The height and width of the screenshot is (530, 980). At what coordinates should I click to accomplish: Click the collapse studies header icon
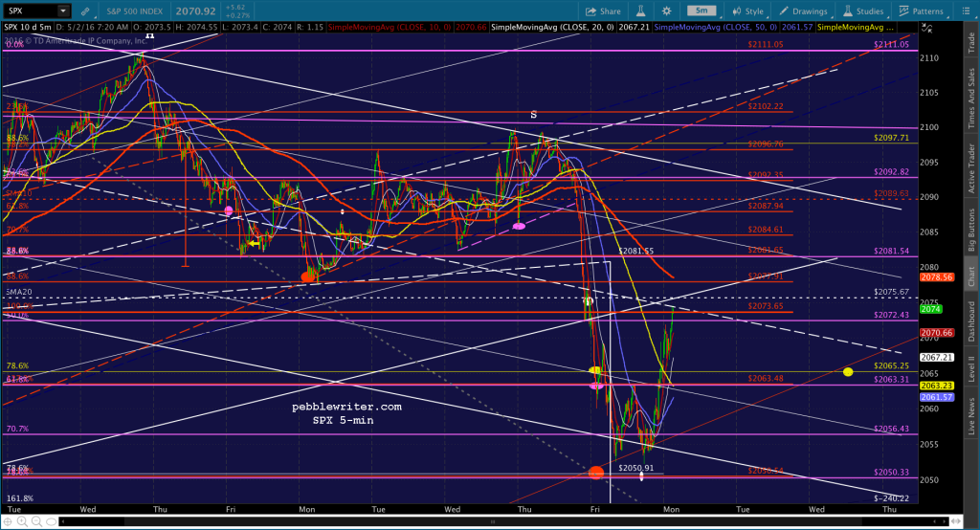click(x=926, y=28)
